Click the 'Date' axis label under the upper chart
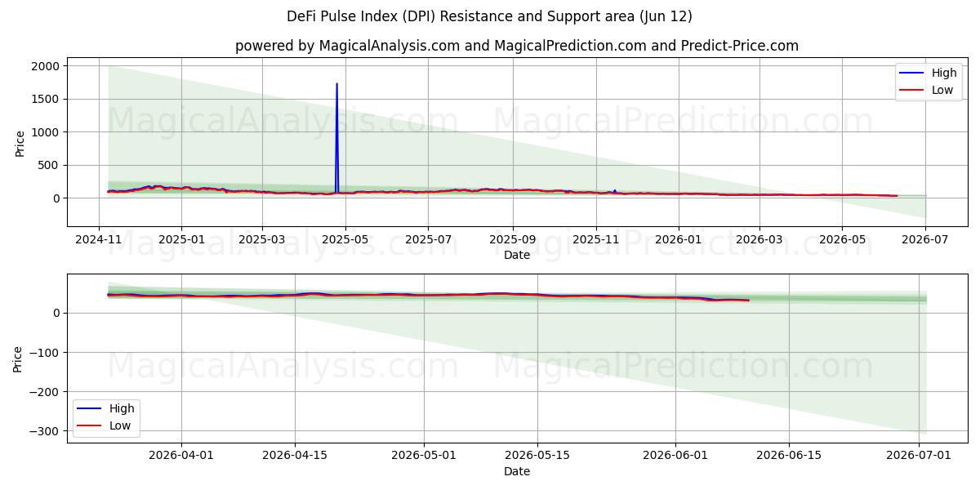The image size is (980, 490). coord(517,255)
